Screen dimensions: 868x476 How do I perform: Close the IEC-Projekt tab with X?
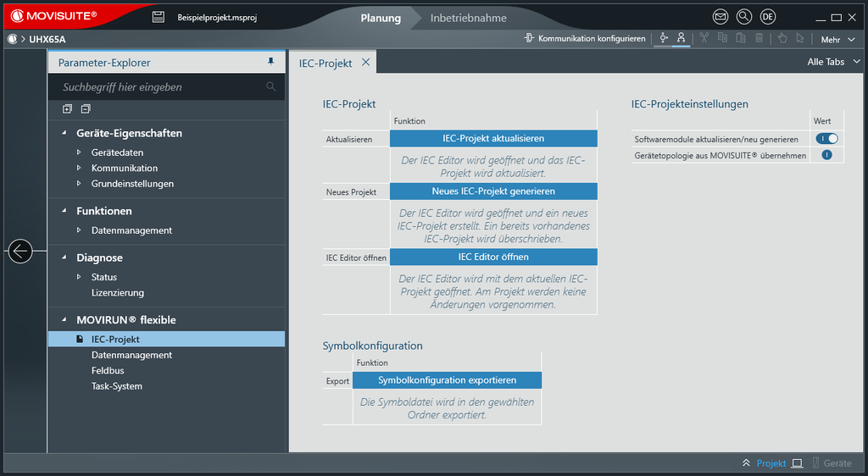coord(366,62)
